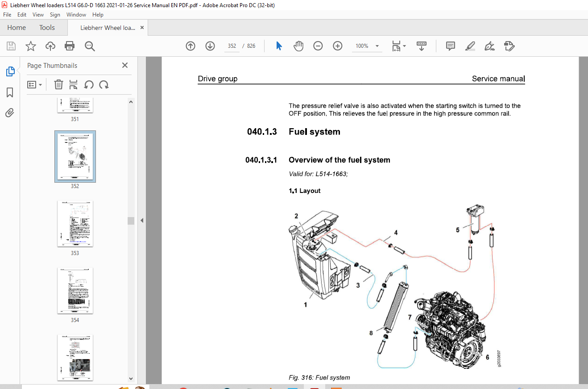Select page 354 thumbnail
This screenshot has width=588, height=389.
[x=75, y=291]
